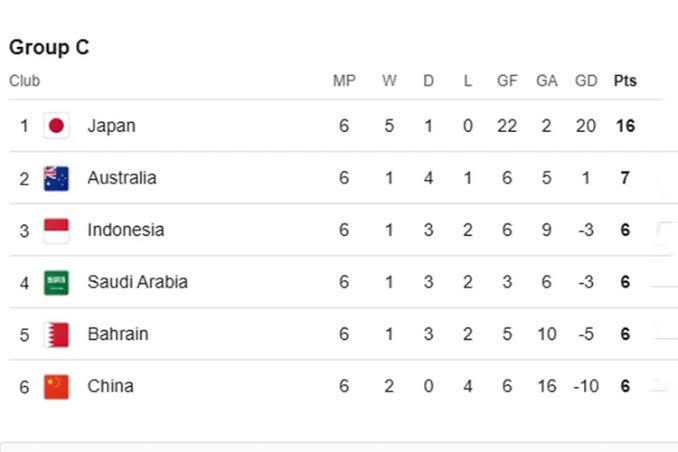The width and height of the screenshot is (678, 452).
Task: Click the Indonesia flag icon
Action: (56, 230)
